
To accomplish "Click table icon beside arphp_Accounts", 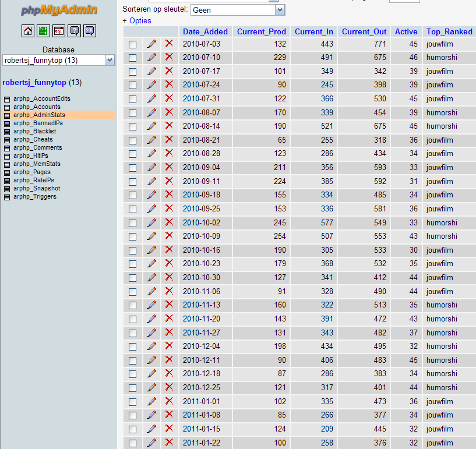I will point(7,107).
